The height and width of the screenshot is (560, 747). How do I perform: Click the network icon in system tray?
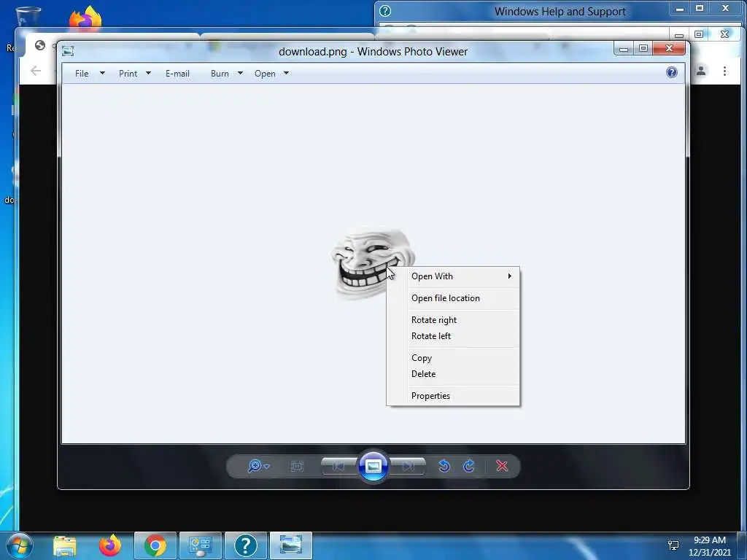pos(673,545)
